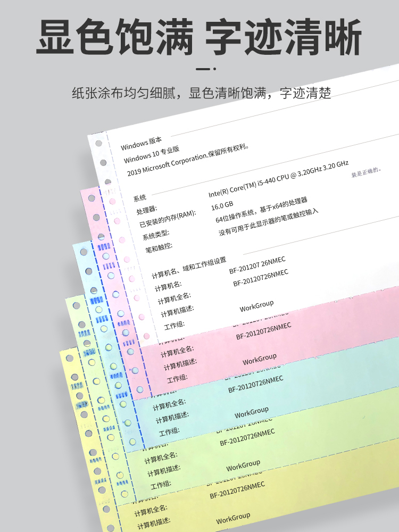
Task: Click "计算机描述:" on the yellow sheet
Action: coord(154,523)
